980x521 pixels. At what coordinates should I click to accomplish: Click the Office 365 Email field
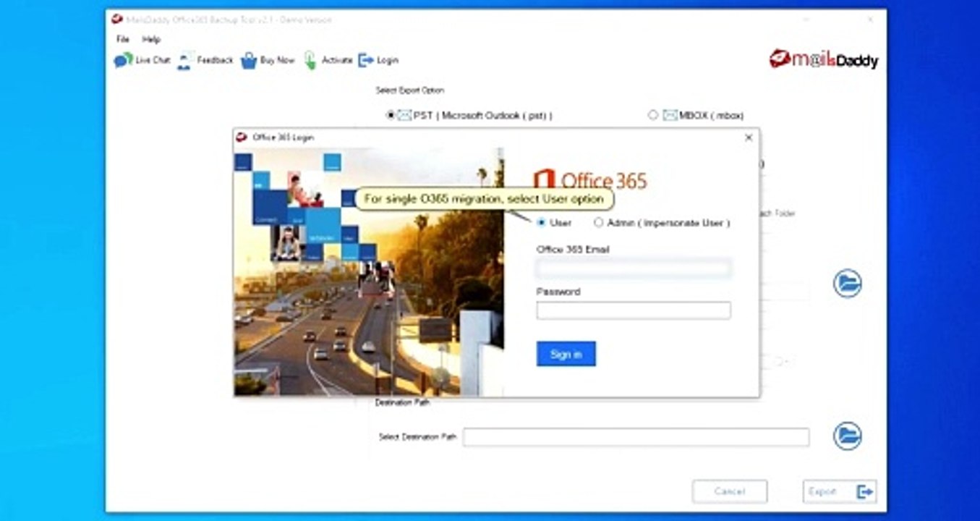click(x=634, y=269)
